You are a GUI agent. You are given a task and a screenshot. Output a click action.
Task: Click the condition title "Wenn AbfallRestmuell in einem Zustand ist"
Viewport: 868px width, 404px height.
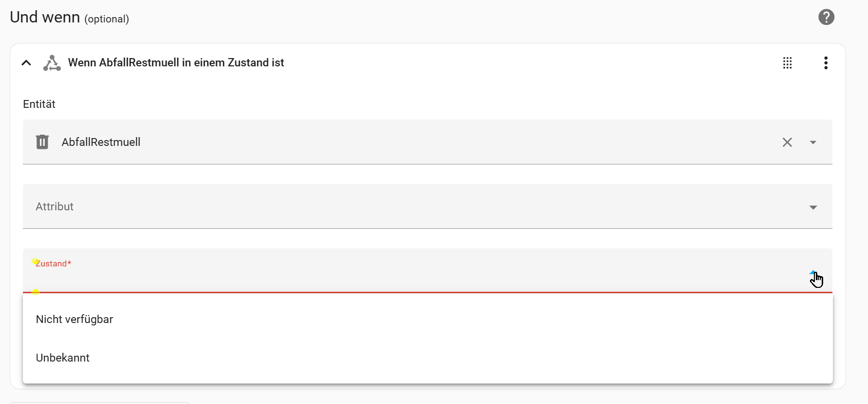tap(176, 62)
